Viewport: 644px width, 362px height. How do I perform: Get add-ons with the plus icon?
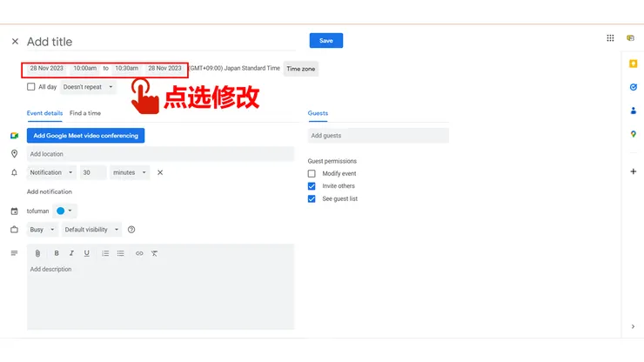click(x=633, y=171)
